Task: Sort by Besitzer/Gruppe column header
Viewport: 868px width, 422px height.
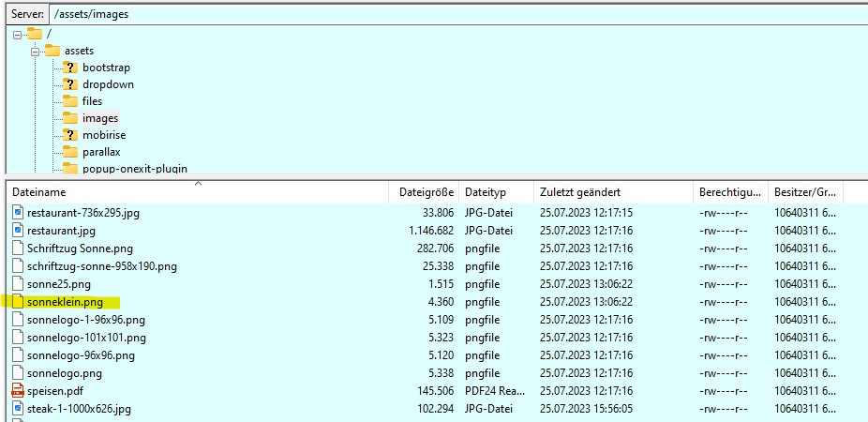Action: 805,192
